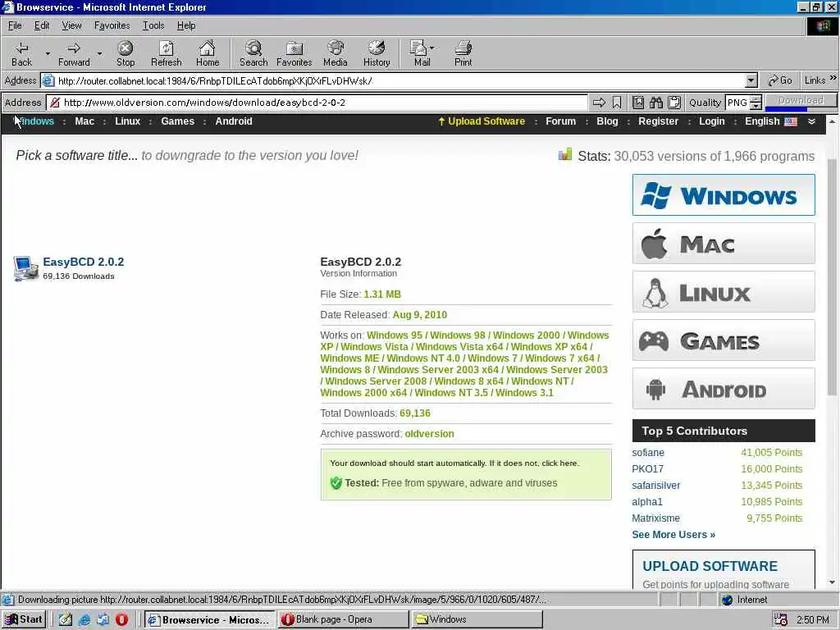Open the Media toolbar icon

tap(336, 53)
